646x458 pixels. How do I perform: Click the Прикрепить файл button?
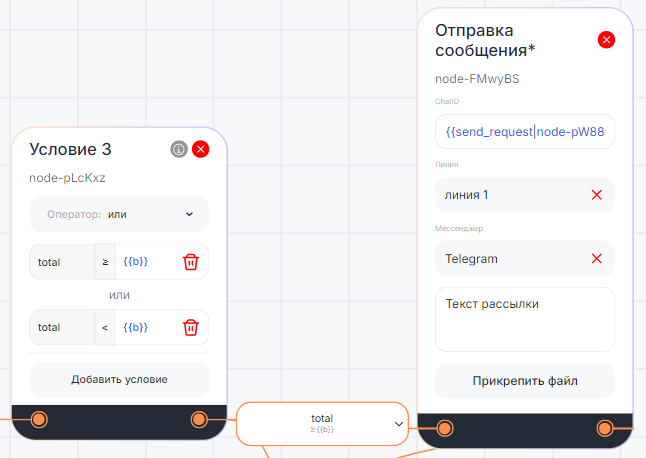(525, 380)
